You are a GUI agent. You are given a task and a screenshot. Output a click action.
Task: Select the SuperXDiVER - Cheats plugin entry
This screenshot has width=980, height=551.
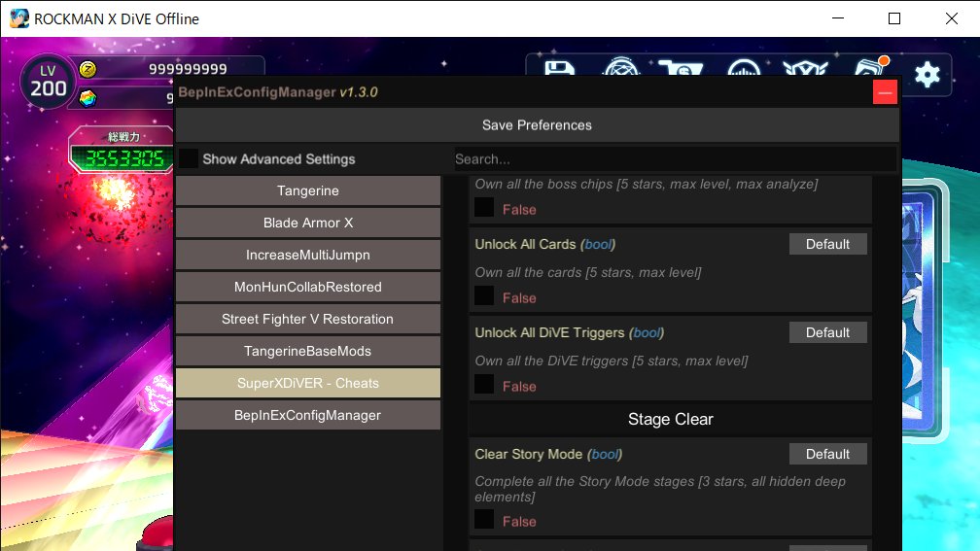(x=308, y=383)
